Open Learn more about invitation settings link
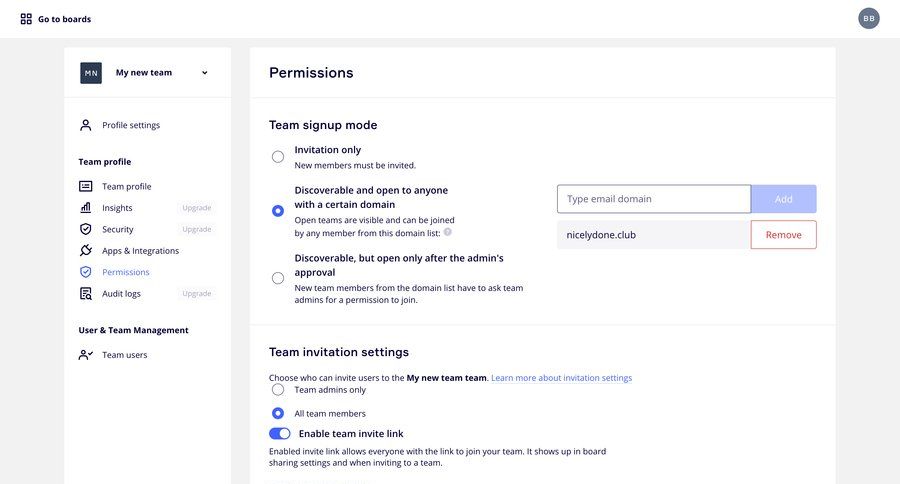The image size is (900, 484). coord(561,378)
